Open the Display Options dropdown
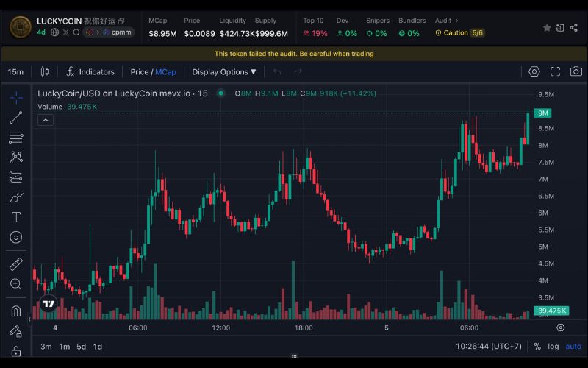The height and width of the screenshot is (368, 588). click(x=224, y=71)
